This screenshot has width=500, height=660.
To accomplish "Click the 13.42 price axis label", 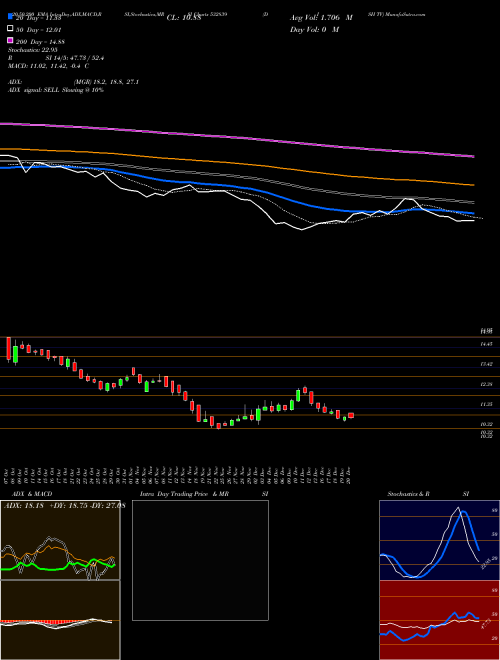I will pyautogui.click(x=487, y=364).
